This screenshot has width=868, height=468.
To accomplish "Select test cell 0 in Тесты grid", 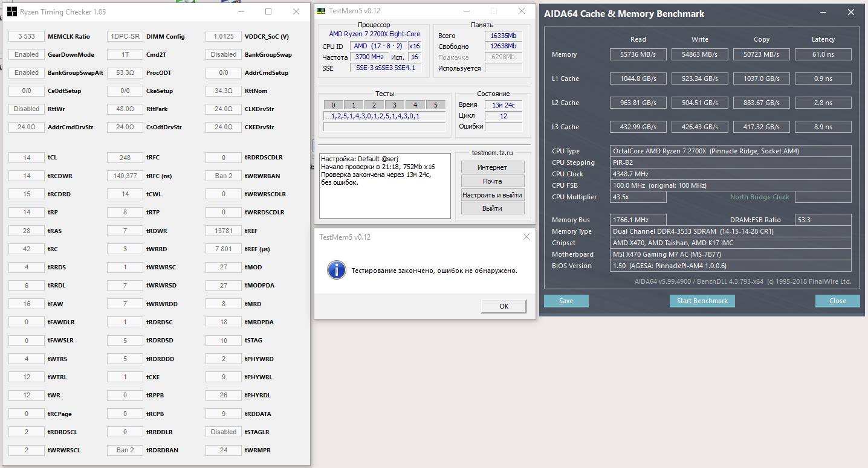I will pos(333,105).
